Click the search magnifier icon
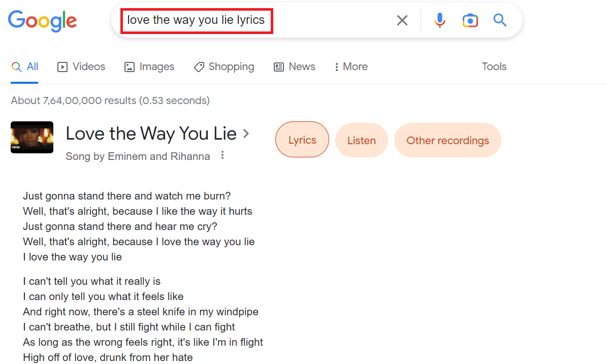The width and height of the screenshot is (607, 364). click(500, 20)
